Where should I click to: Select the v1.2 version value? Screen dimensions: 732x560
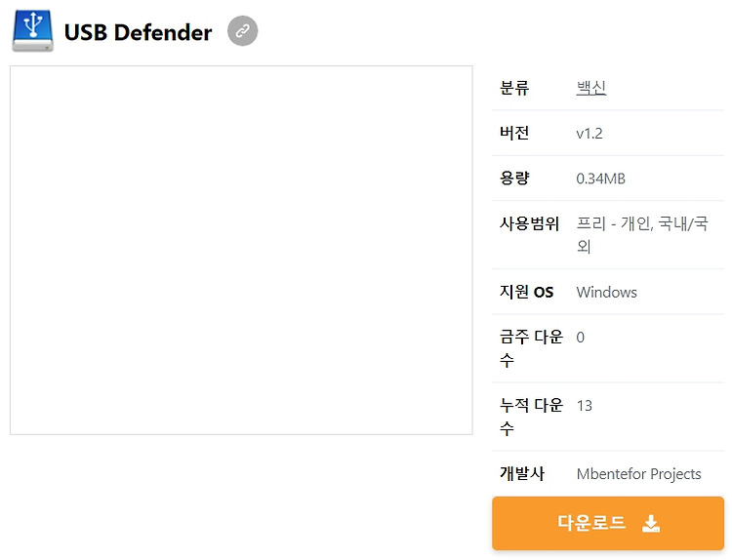click(590, 134)
